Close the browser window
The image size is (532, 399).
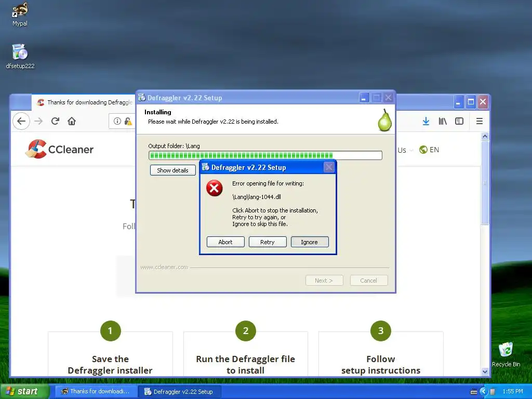click(483, 102)
